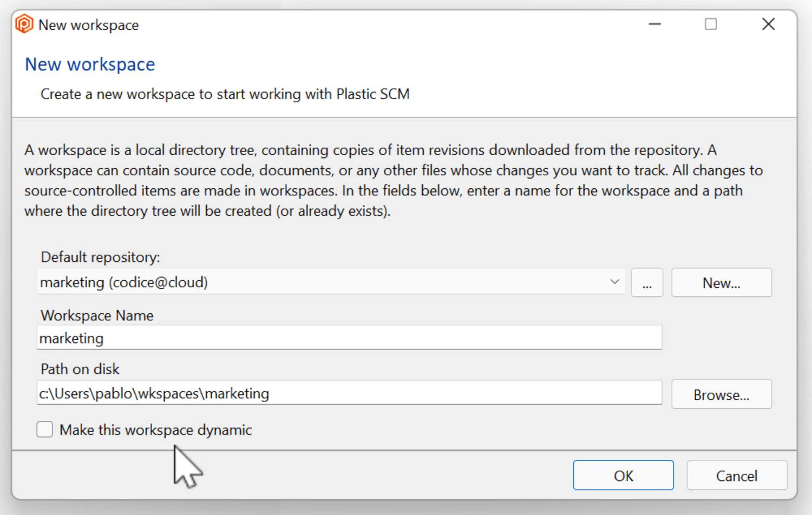Screen dimensions: 812x515
Task: Click the New workspace blue heading
Action: (x=89, y=64)
